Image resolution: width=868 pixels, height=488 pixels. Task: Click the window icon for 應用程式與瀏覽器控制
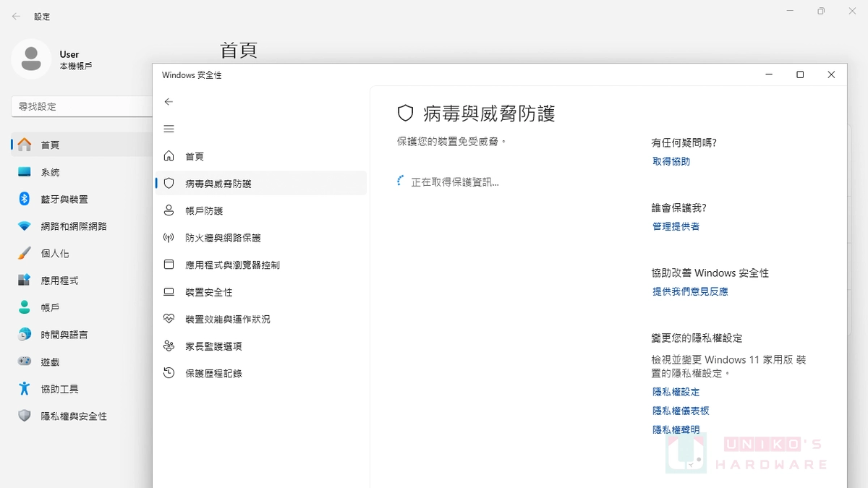[169, 265]
